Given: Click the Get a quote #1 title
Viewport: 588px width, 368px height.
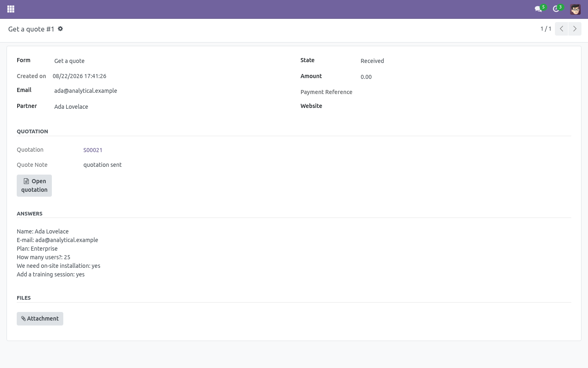Looking at the screenshot, I should (31, 29).
